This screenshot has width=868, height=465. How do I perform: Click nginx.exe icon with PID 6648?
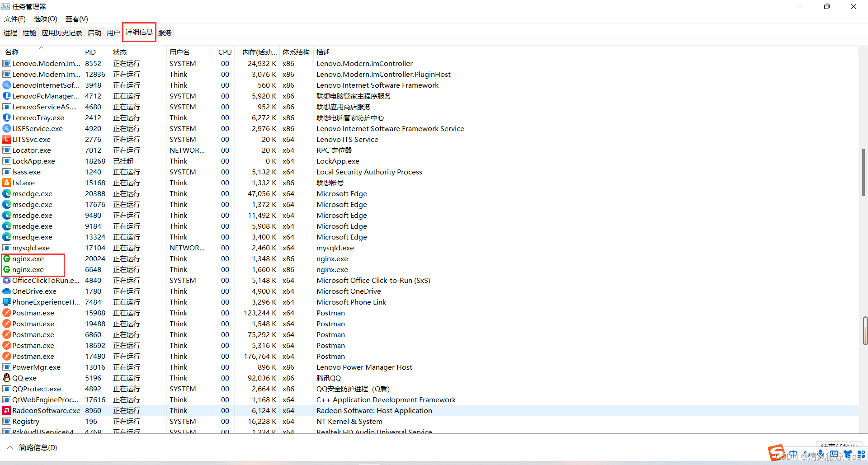[7, 269]
